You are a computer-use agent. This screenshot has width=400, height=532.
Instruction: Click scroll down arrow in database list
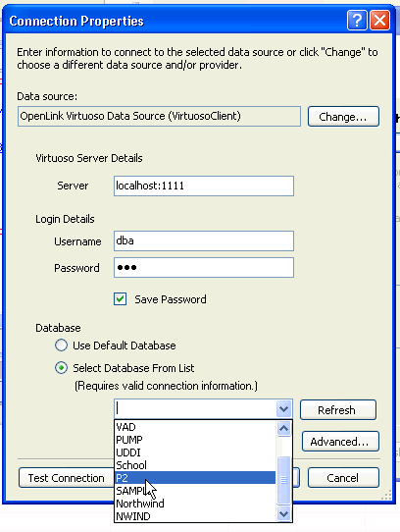click(x=283, y=513)
